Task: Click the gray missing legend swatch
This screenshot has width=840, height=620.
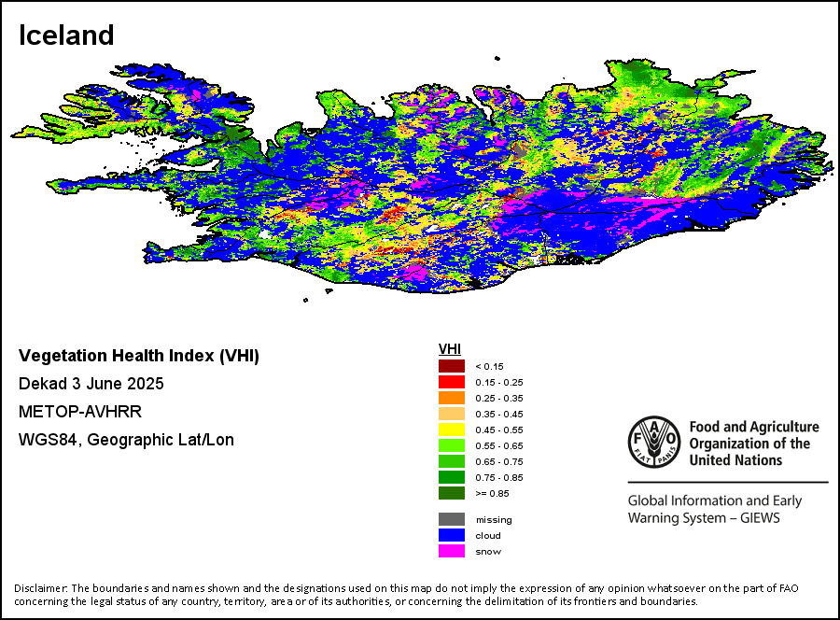Action: click(452, 519)
